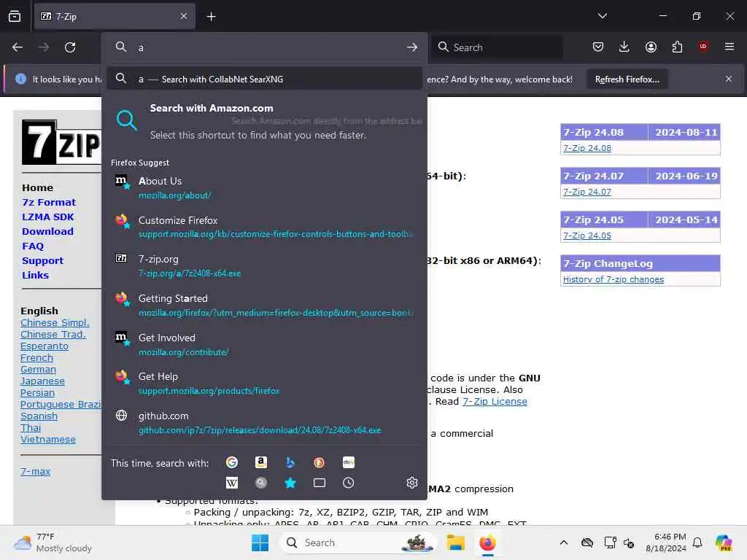Open File Explorer from the taskbar
This screenshot has width=747, height=560.
pos(455,542)
